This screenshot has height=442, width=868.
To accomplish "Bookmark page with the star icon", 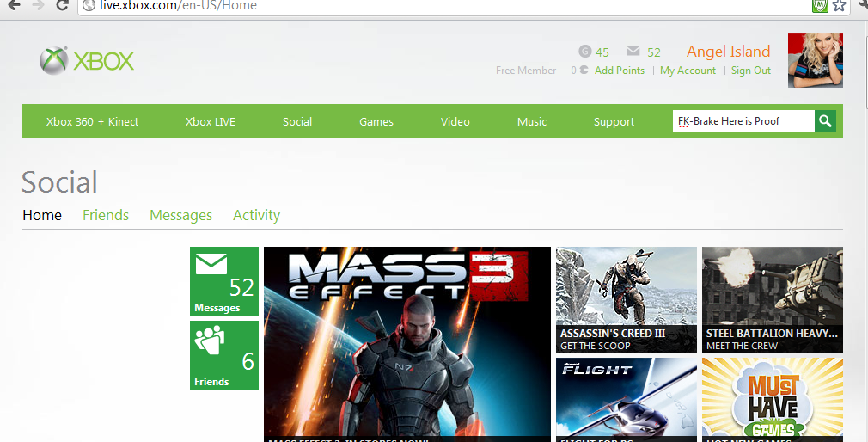I will tap(840, 5).
